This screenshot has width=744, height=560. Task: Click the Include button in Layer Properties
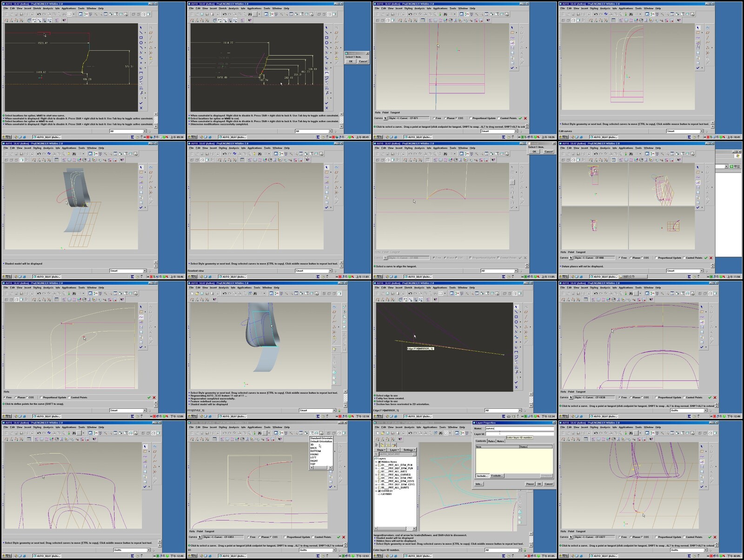[482, 476]
